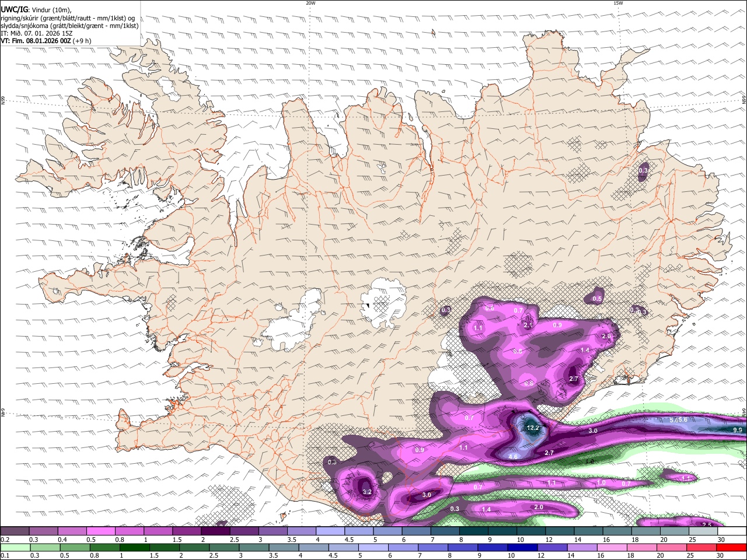Image resolution: width=747 pixels, height=560 pixels.
Task: Click the 2.1 precipitation value
Action: coord(529,325)
